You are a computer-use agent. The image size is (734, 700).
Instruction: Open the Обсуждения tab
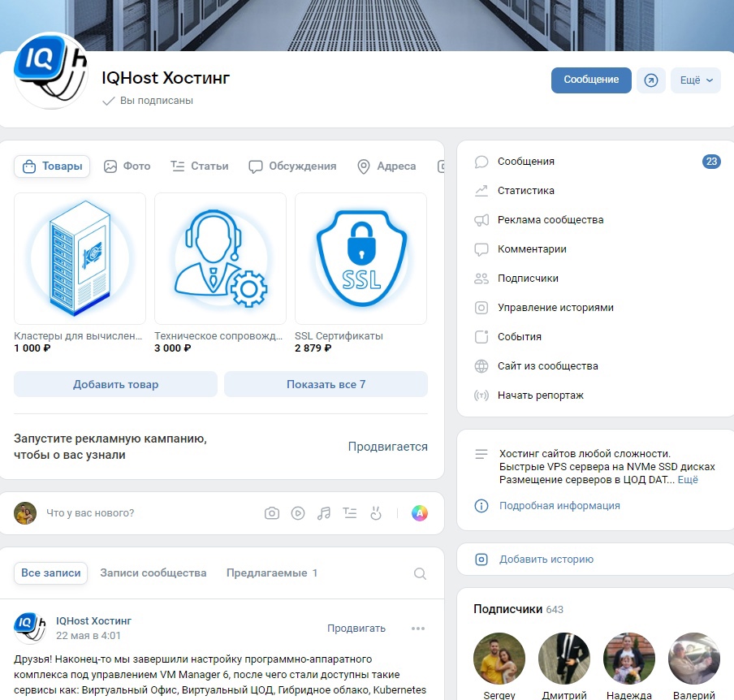pos(292,166)
